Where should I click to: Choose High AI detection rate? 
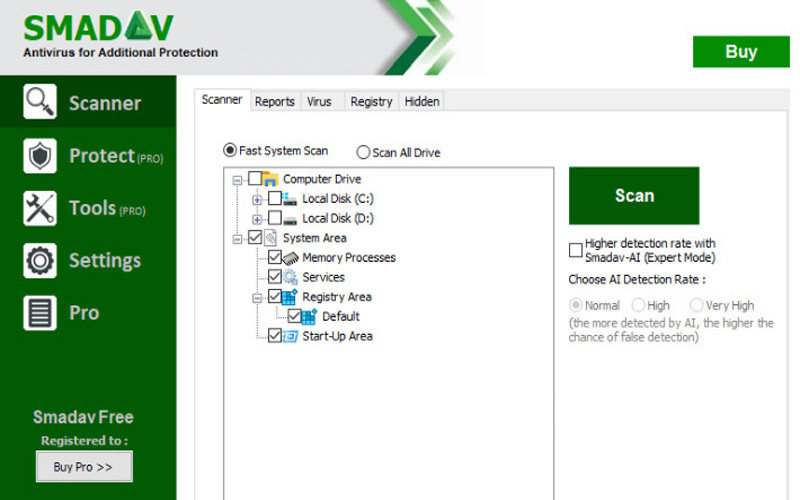pyautogui.click(x=638, y=305)
